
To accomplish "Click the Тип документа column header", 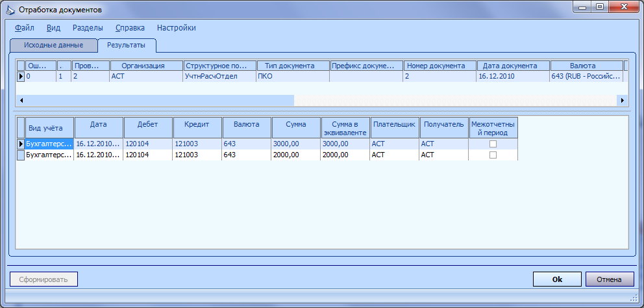I will tap(293, 66).
